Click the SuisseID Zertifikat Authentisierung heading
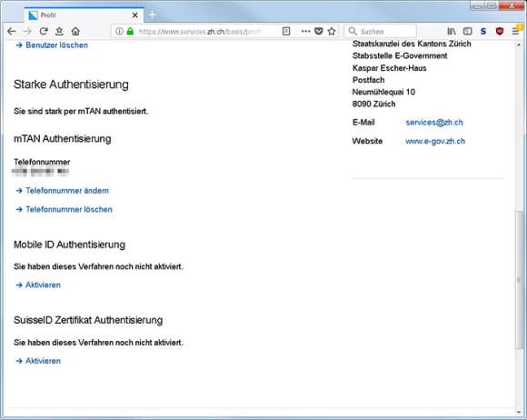The image size is (527, 420). (88, 320)
